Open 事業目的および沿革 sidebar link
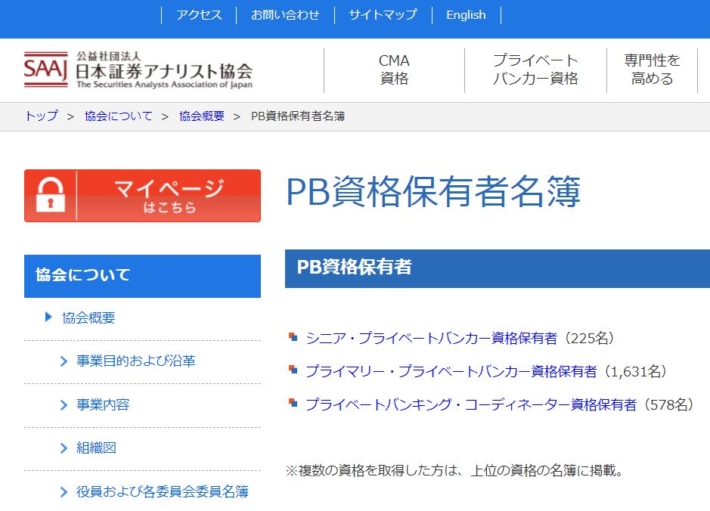710x511 pixels. tap(136, 361)
